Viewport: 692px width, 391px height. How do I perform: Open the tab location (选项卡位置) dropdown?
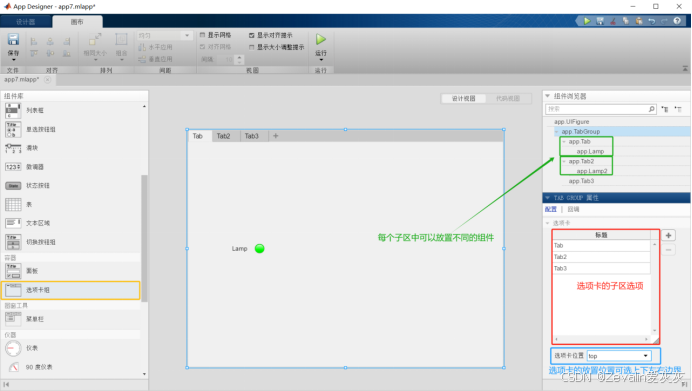[646, 356]
